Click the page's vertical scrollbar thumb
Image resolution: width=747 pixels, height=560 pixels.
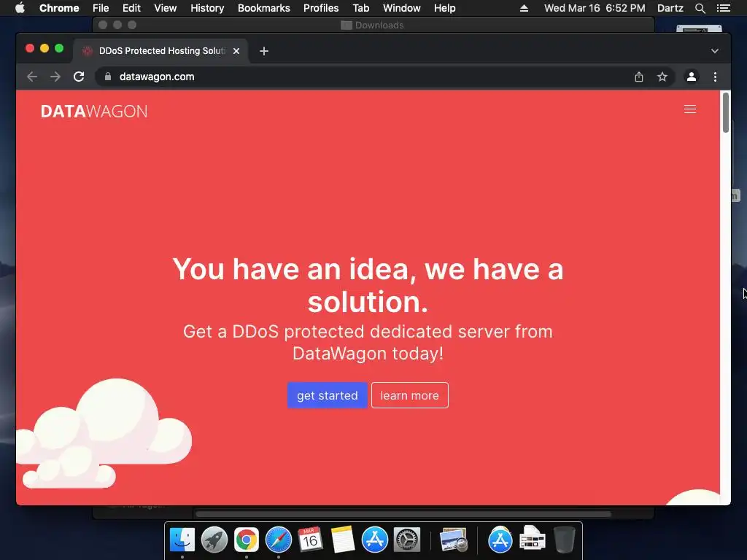point(726,112)
